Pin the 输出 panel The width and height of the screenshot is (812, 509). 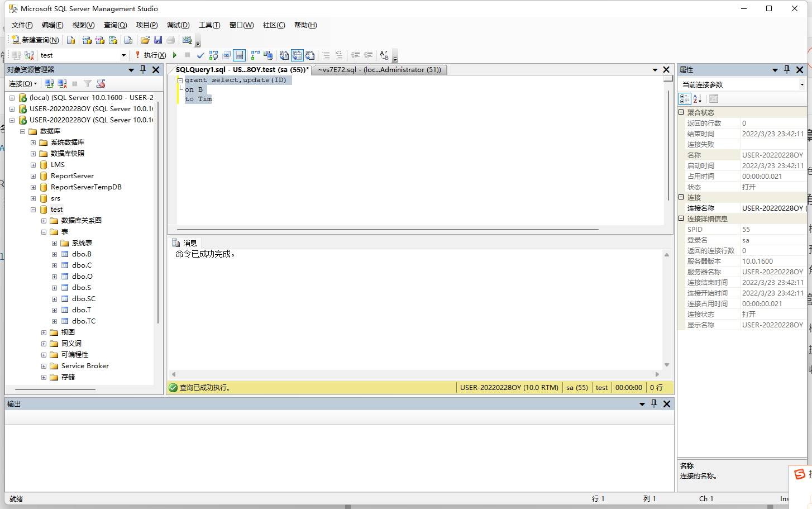click(654, 403)
